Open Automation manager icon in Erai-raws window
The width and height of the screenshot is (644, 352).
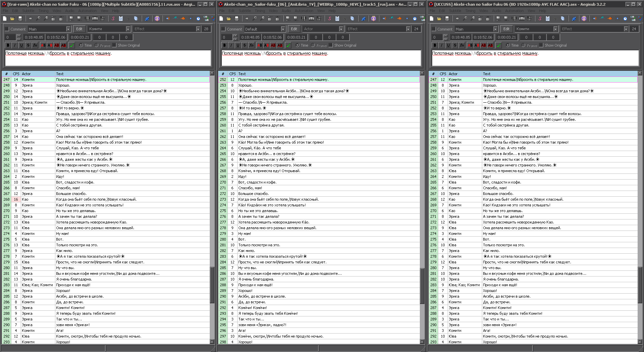point(147,18)
